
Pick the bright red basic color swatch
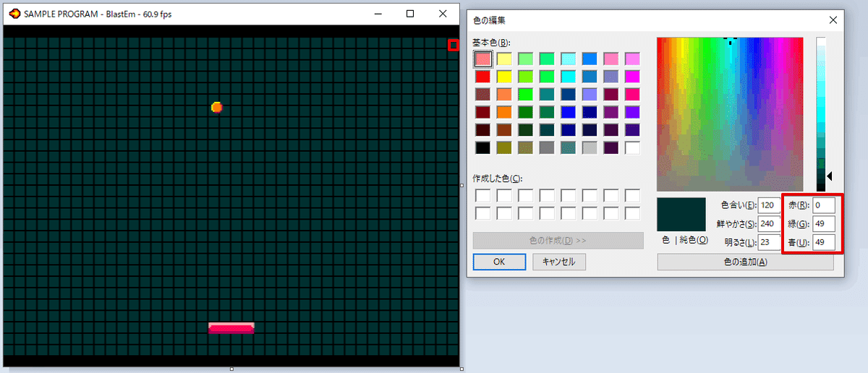[x=483, y=76]
